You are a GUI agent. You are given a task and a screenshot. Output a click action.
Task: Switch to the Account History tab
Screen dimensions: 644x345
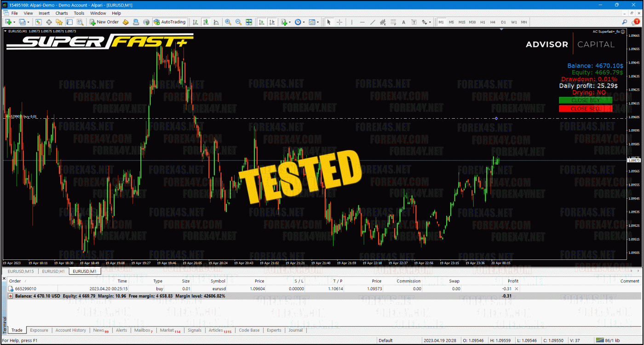(x=70, y=330)
